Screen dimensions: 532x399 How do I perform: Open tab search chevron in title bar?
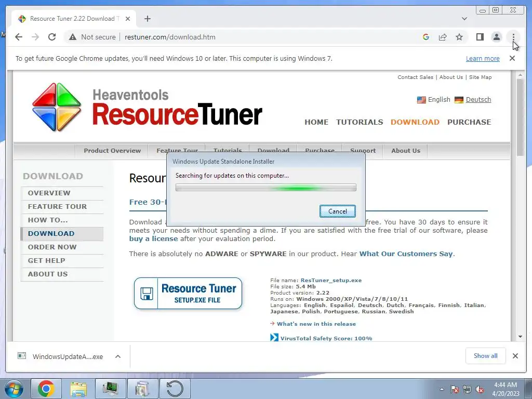click(x=464, y=19)
